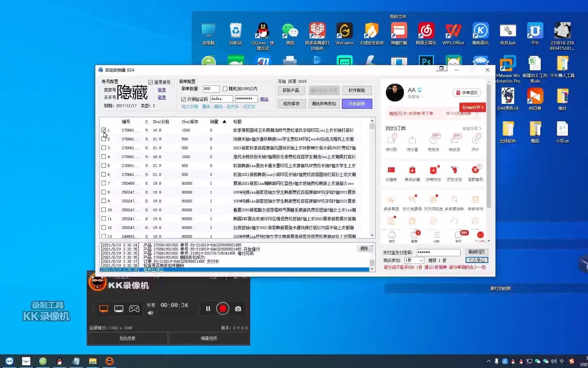Click the 获取产品 button
588x368 pixels.
(x=291, y=90)
